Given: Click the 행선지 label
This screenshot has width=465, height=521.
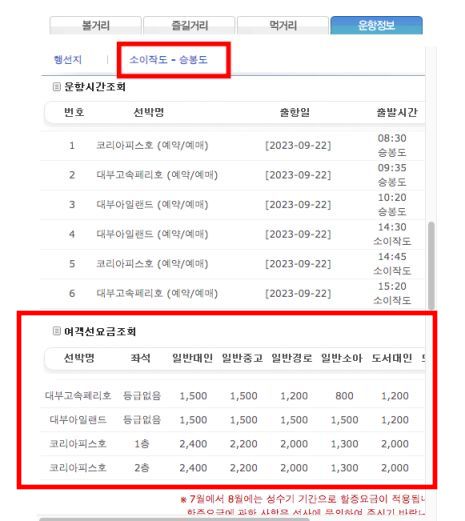Looking at the screenshot, I should [68, 60].
